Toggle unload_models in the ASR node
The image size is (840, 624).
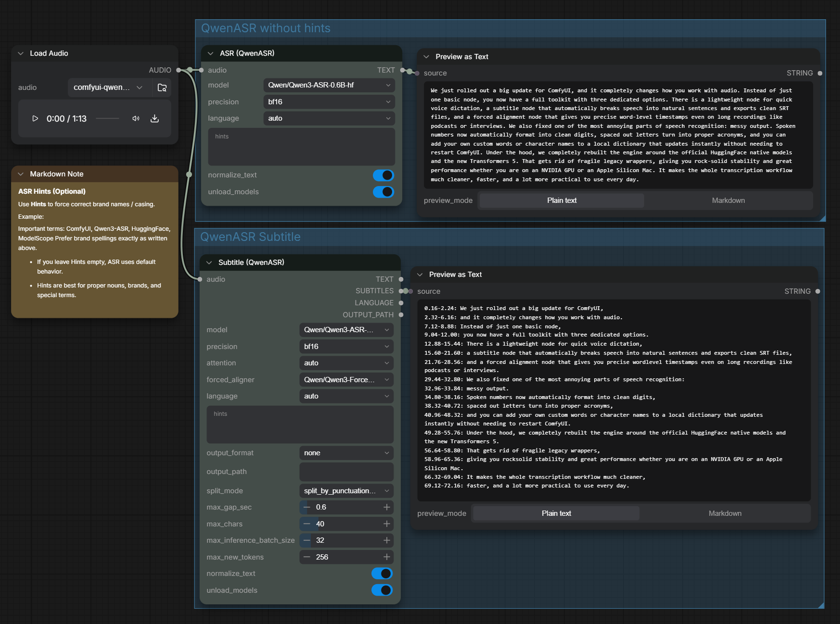[x=383, y=192]
